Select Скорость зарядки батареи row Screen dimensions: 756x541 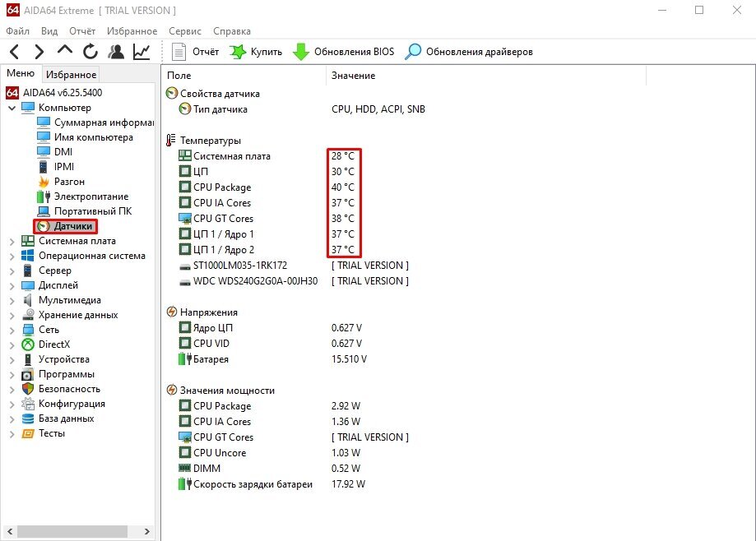tap(271, 484)
